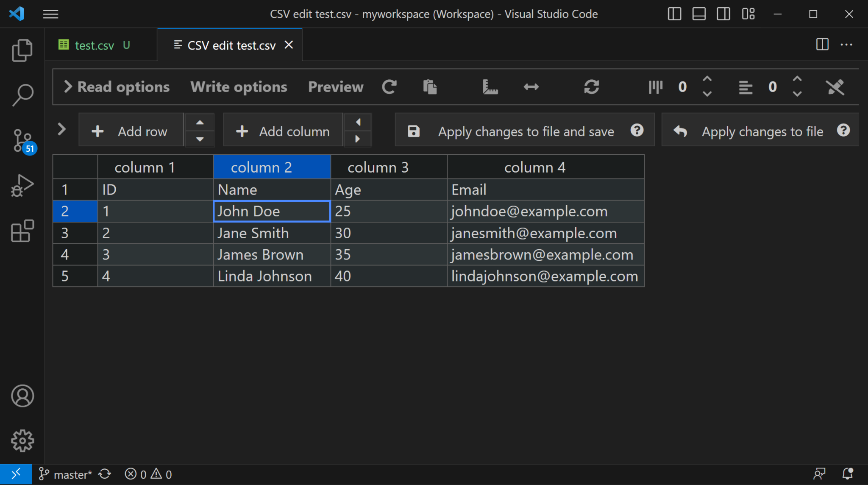Select the cell containing John Doe
This screenshot has height=485, width=868.
272,211
